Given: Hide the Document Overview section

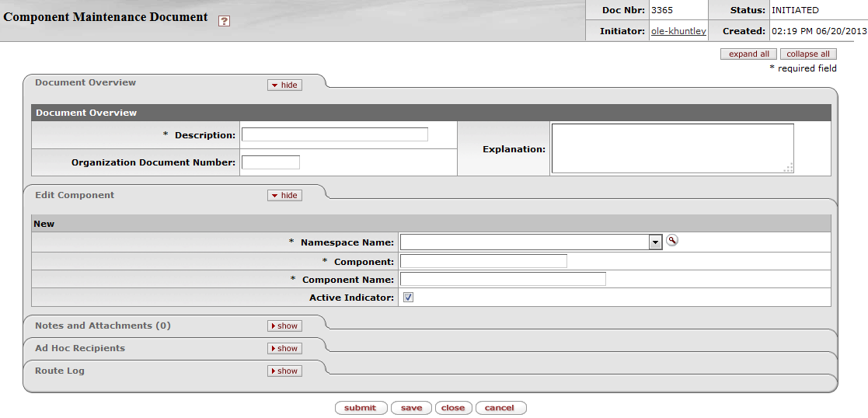Looking at the screenshot, I should tap(284, 85).
